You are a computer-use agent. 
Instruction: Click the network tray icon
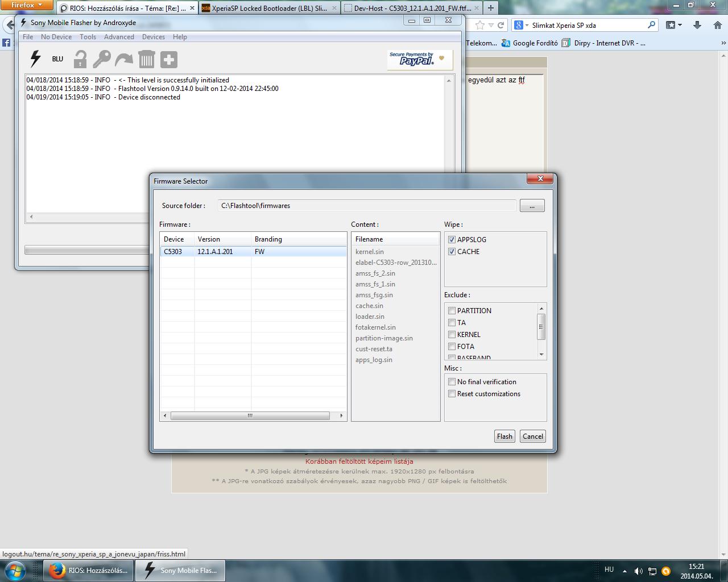point(652,571)
